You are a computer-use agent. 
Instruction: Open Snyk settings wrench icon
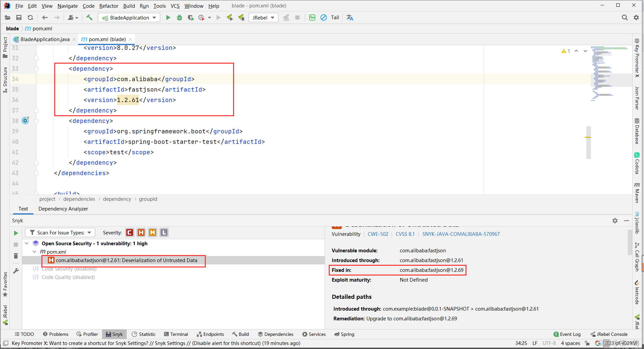[x=16, y=271]
